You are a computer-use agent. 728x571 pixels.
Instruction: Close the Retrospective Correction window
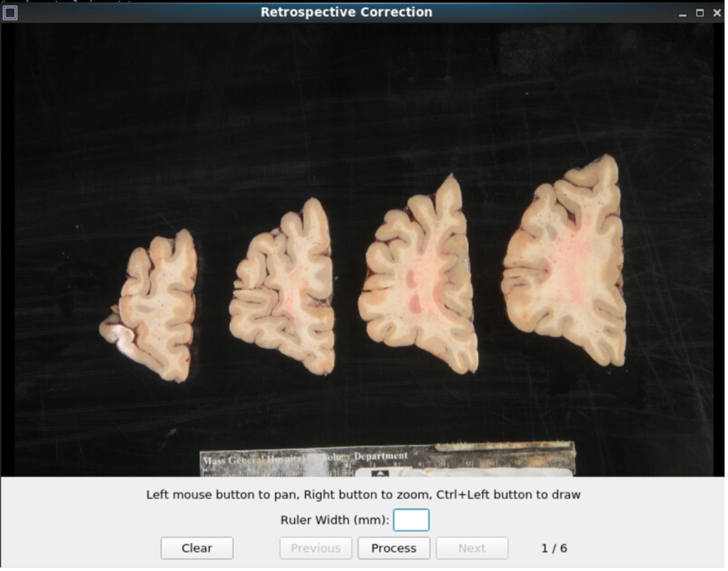tap(717, 13)
